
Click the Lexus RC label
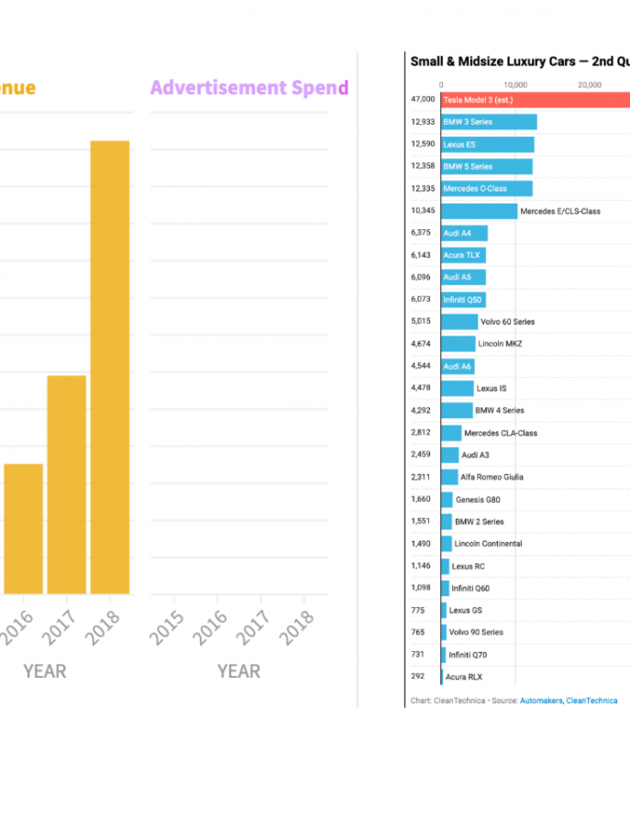[x=468, y=566]
